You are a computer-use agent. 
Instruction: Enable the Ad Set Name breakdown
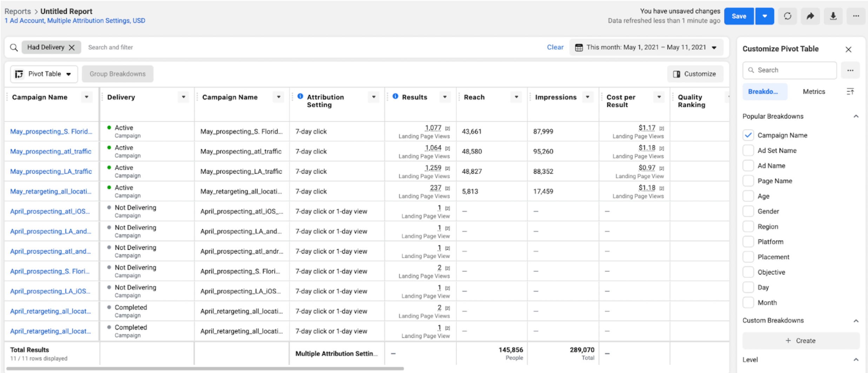(x=748, y=150)
